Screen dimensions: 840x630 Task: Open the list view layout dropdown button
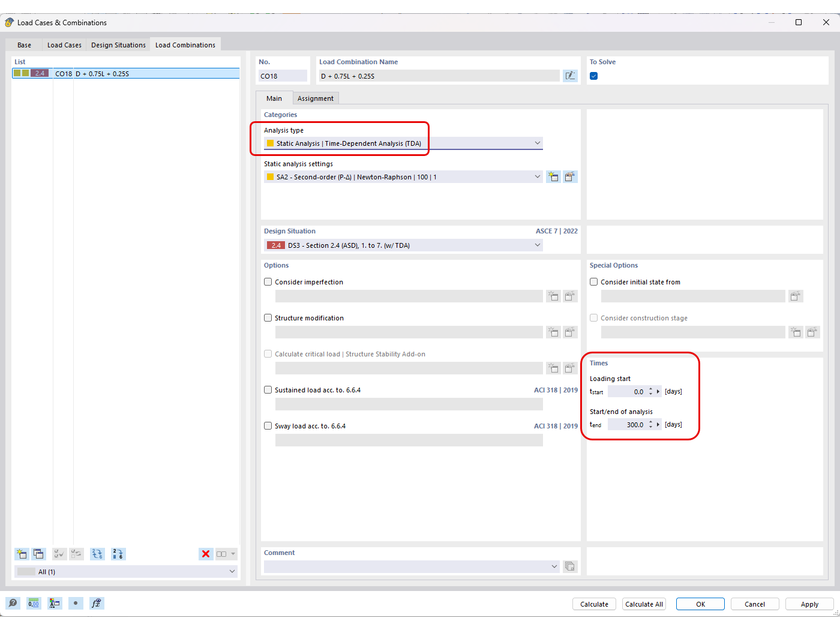point(226,554)
